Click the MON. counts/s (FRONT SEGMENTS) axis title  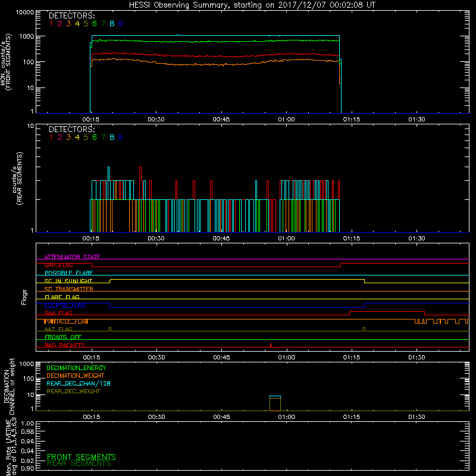tap(5, 62)
